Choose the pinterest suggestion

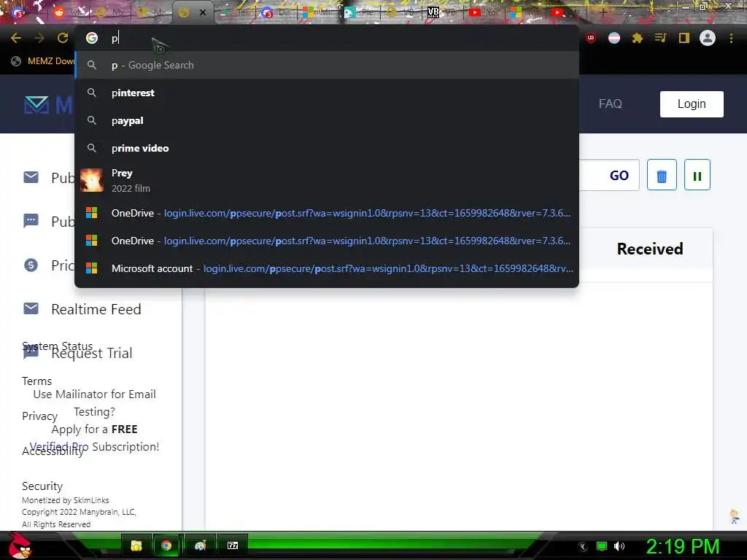[327, 93]
